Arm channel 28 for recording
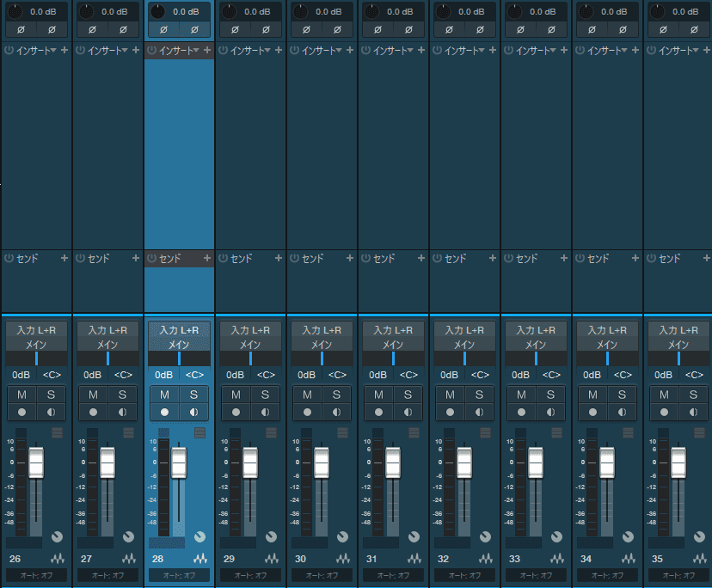 [164, 412]
